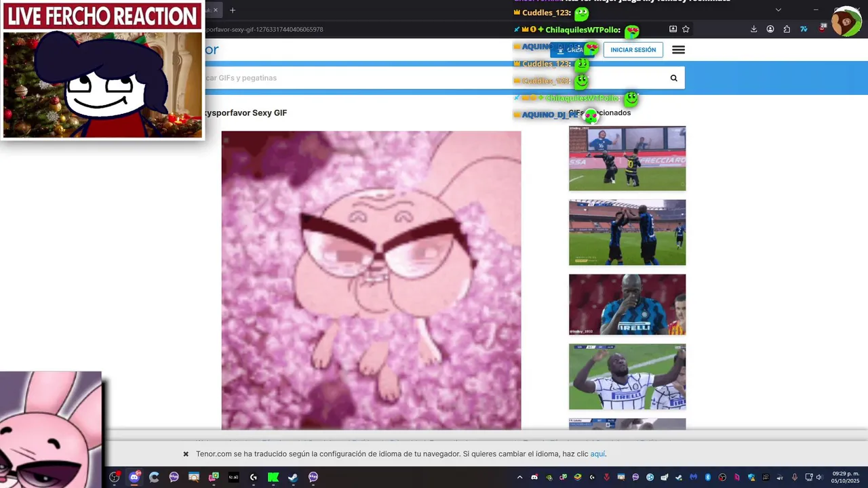Open the grey C app in the taskbar
The image size is (868, 488).
pyautogui.click(x=154, y=477)
